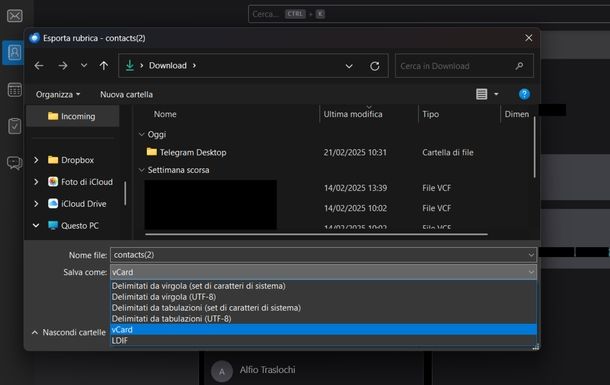
Task: Choose Delimitati da tabulazioni (UTF-8)
Action: click(x=323, y=318)
